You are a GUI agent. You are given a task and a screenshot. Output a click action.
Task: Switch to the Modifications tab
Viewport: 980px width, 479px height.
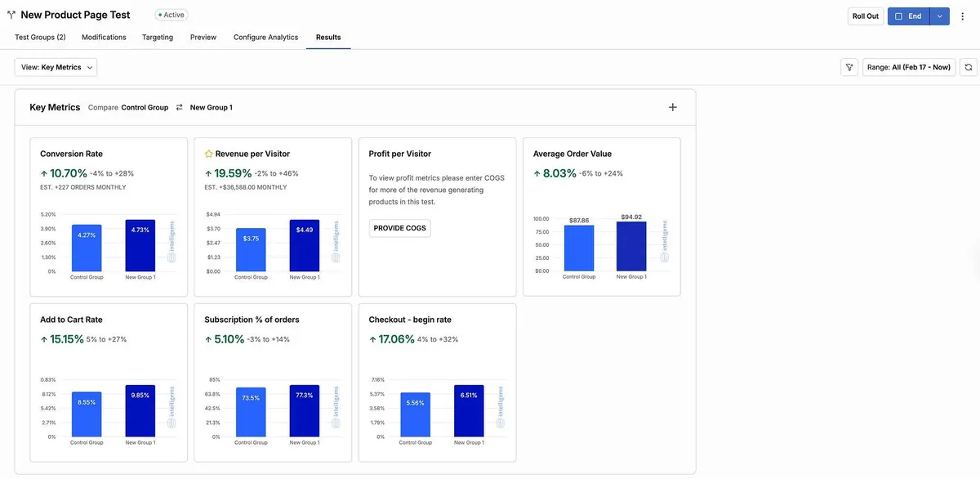pos(104,38)
